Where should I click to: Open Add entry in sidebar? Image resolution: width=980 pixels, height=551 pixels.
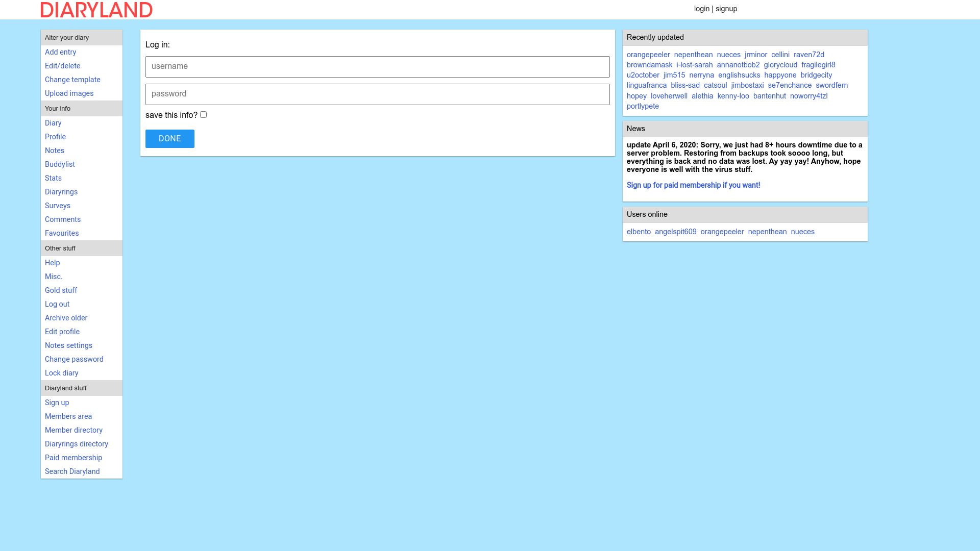point(60,52)
